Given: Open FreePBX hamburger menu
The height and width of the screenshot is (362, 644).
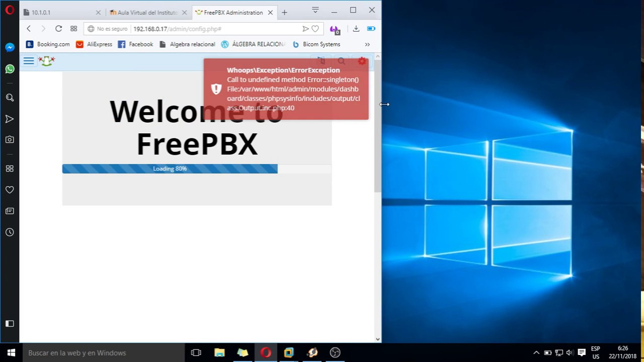Looking at the screenshot, I should [29, 61].
